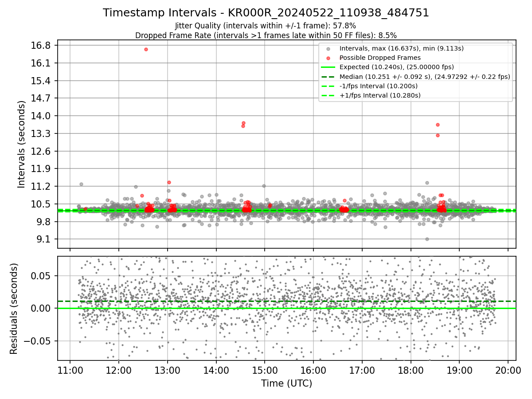Click the dark green dashed sample beside the Median legend label
The height and width of the screenshot is (399, 532).
[x=328, y=77]
